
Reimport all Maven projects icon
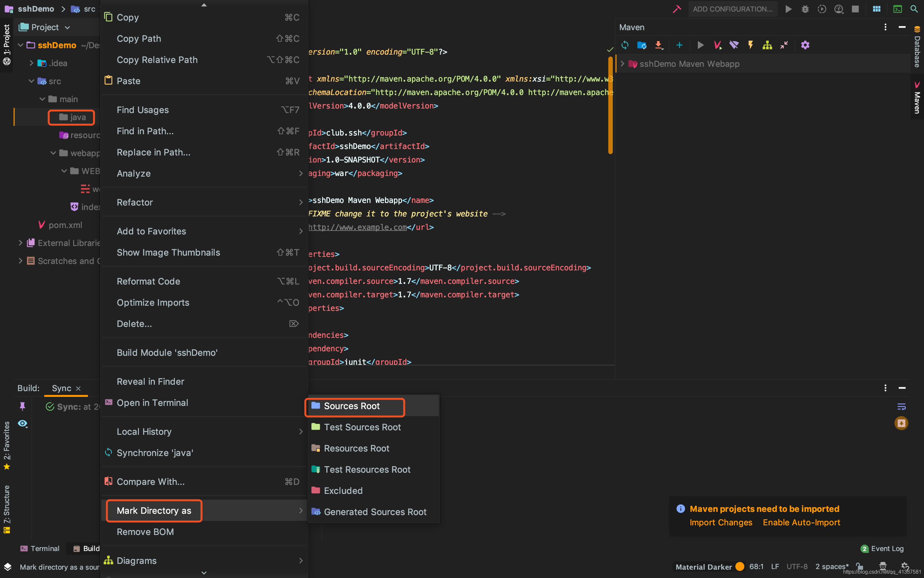pyautogui.click(x=625, y=45)
